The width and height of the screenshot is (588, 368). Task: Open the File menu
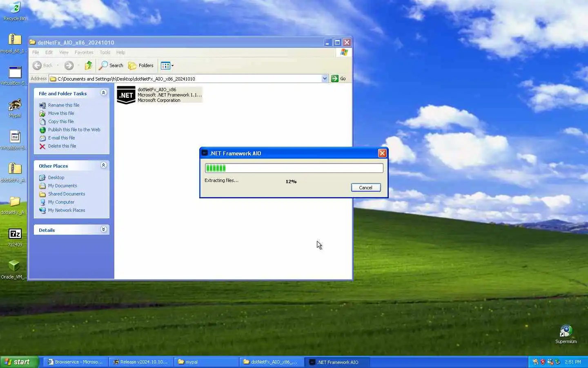click(36, 52)
